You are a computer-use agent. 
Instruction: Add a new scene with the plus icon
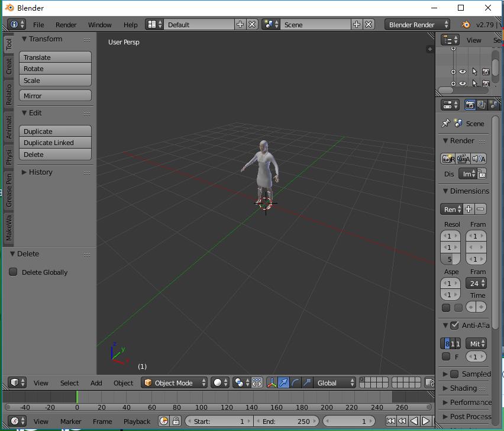pyautogui.click(x=357, y=24)
